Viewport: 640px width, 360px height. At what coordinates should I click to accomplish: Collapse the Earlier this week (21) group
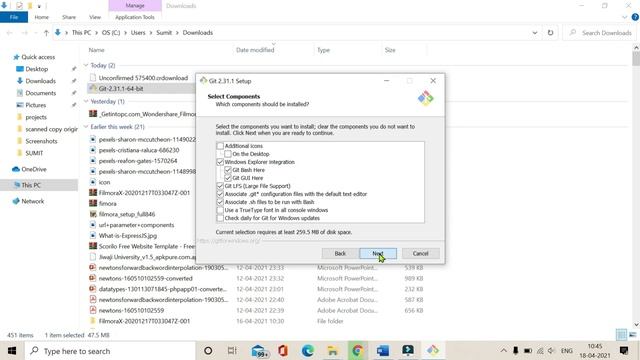pyautogui.click(x=86, y=127)
